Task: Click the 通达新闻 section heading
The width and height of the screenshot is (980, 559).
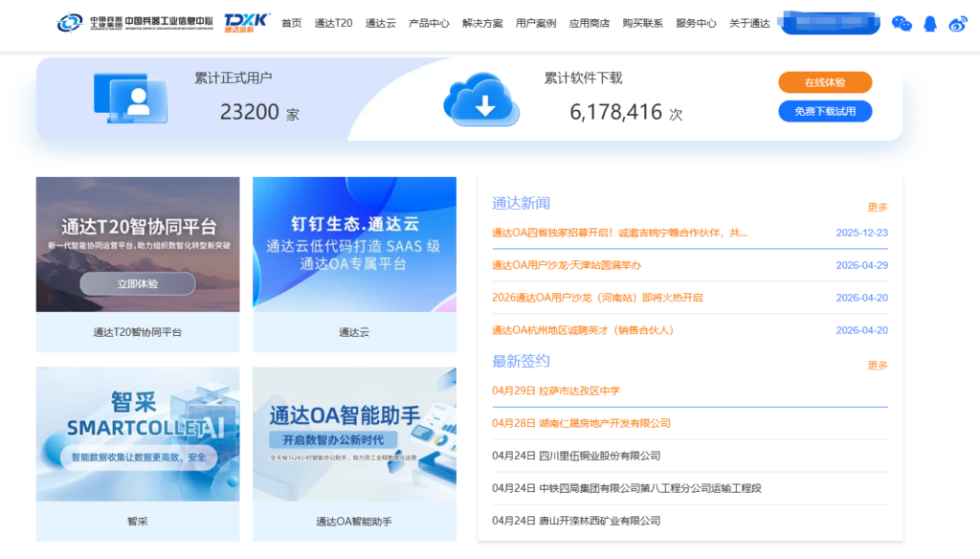Action: point(521,203)
